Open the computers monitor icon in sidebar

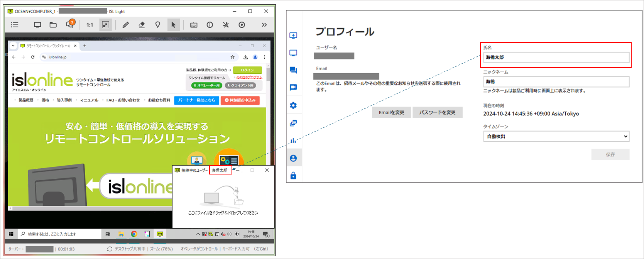[x=293, y=53]
